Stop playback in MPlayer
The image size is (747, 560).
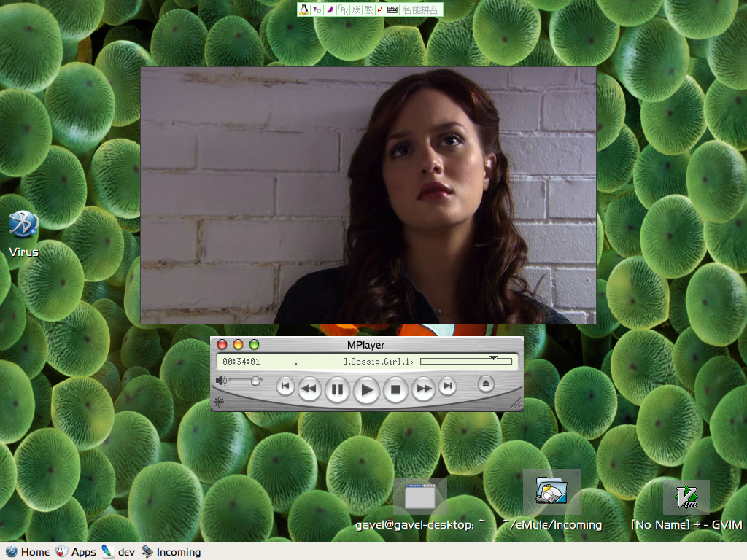pos(395,389)
